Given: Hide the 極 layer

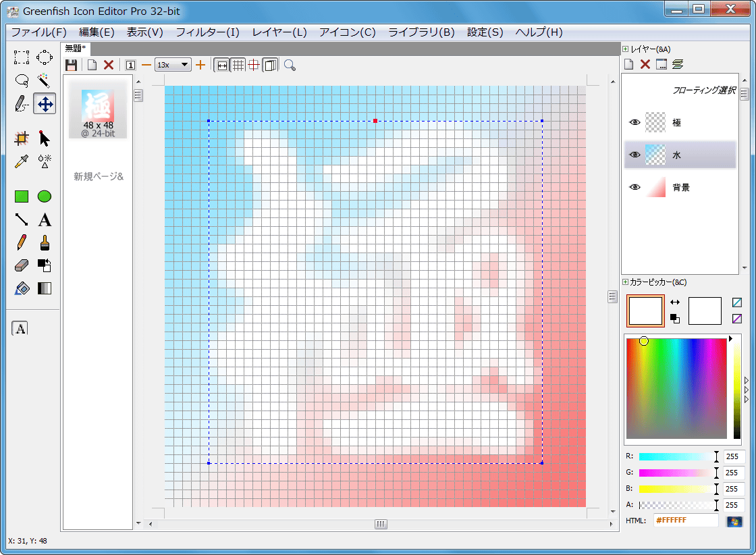Looking at the screenshot, I should [x=635, y=122].
